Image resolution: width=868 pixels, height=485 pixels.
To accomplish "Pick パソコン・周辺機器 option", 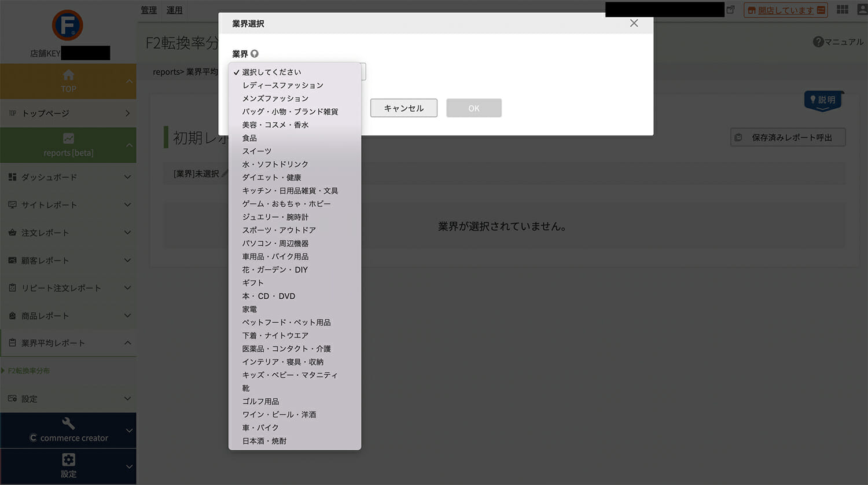I will pos(275,243).
